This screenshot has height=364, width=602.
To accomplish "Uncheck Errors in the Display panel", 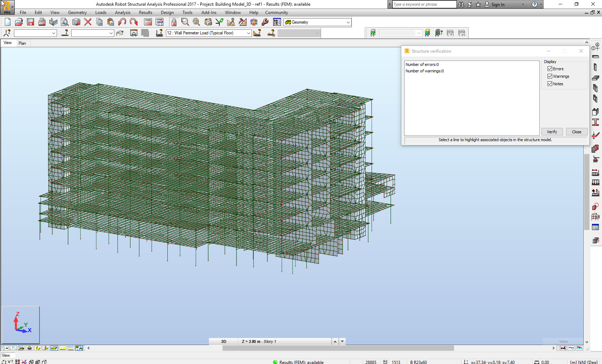I will click(550, 68).
